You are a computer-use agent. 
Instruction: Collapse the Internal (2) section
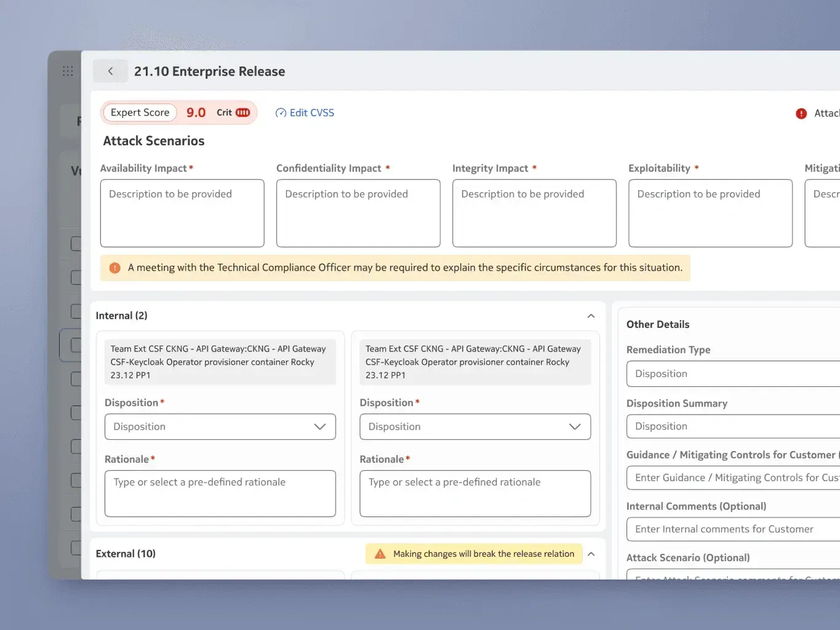[x=591, y=316]
